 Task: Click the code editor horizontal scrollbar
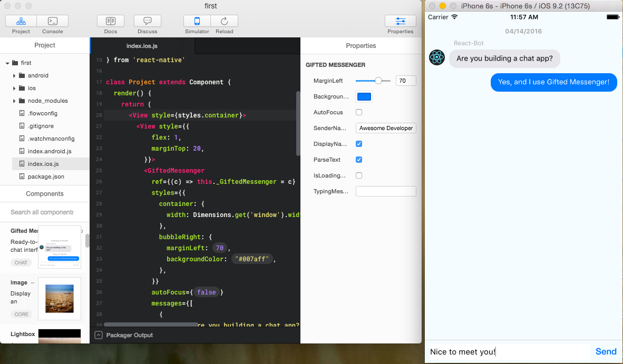[x=151, y=324]
